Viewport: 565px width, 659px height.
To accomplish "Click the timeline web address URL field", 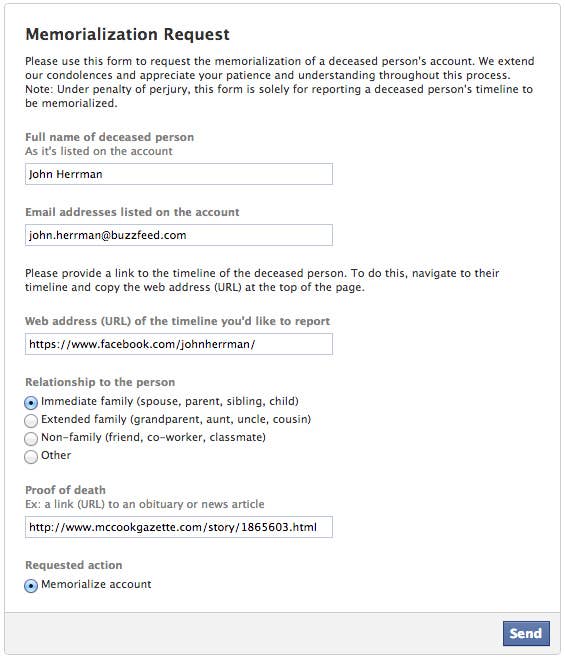I will click(179, 344).
